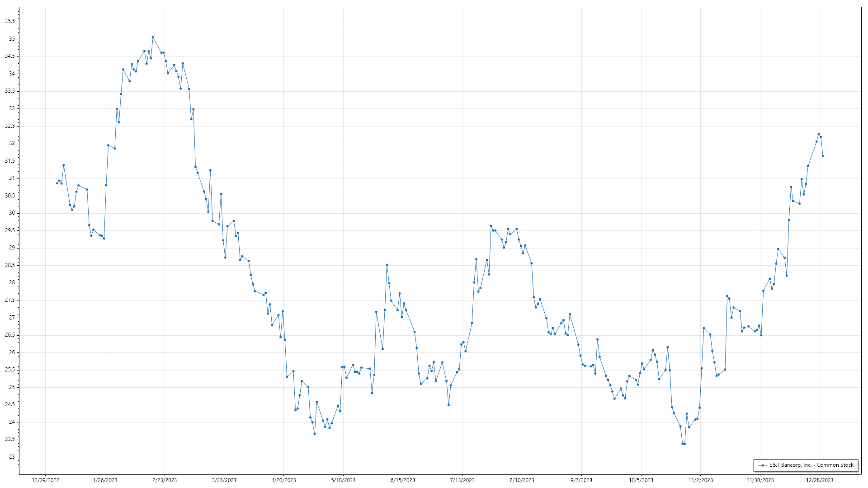Click the 7/13/2023 x-axis label
The image size is (868, 488).
(x=462, y=480)
